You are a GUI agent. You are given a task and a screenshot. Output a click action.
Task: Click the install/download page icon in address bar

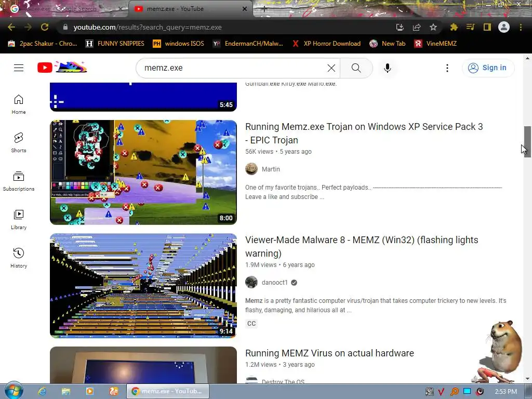(400, 27)
